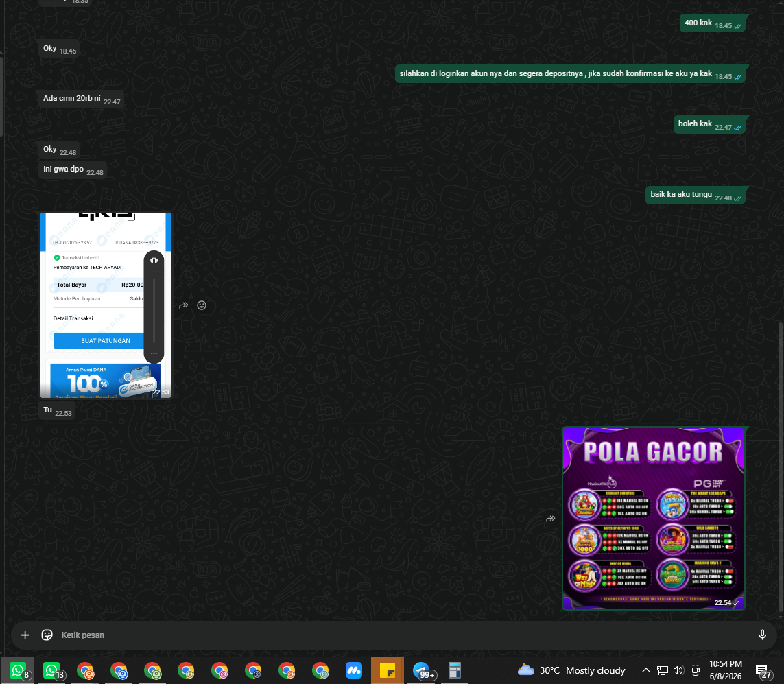Open the monday.com taskbar app
This screenshot has width=784, height=684.
354,670
